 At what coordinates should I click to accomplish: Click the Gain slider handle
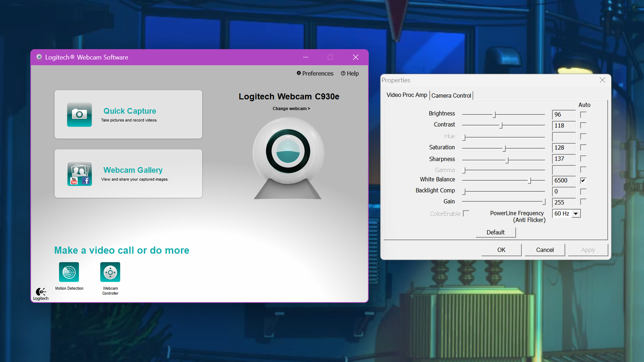coord(544,202)
